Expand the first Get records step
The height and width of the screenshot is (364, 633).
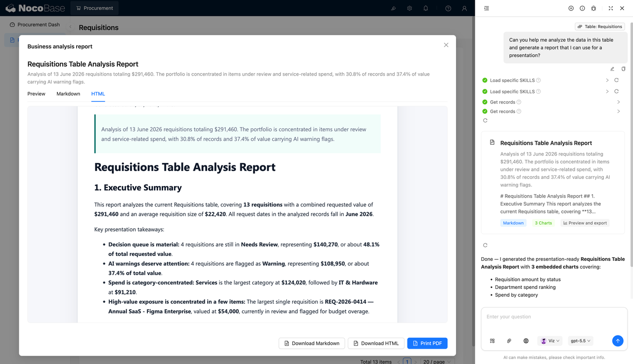(x=619, y=102)
